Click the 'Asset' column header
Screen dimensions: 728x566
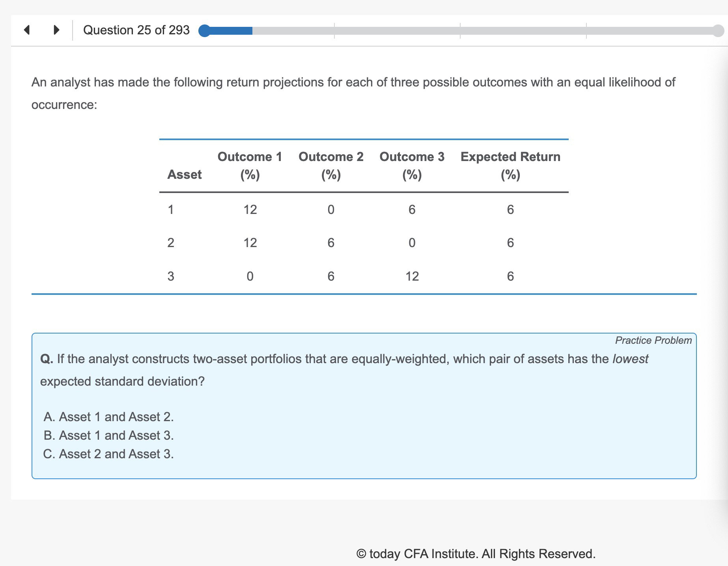coord(184,174)
